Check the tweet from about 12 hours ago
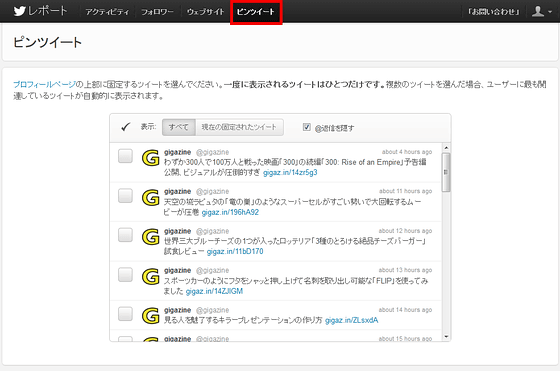Viewport: 560px width, 371px height. (x=125, y=235)
